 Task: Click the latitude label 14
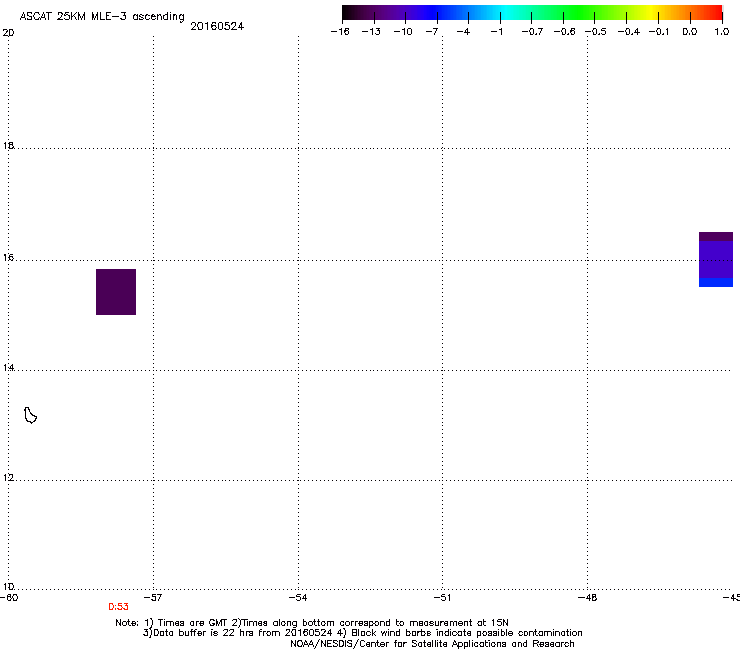click(8, 367)
